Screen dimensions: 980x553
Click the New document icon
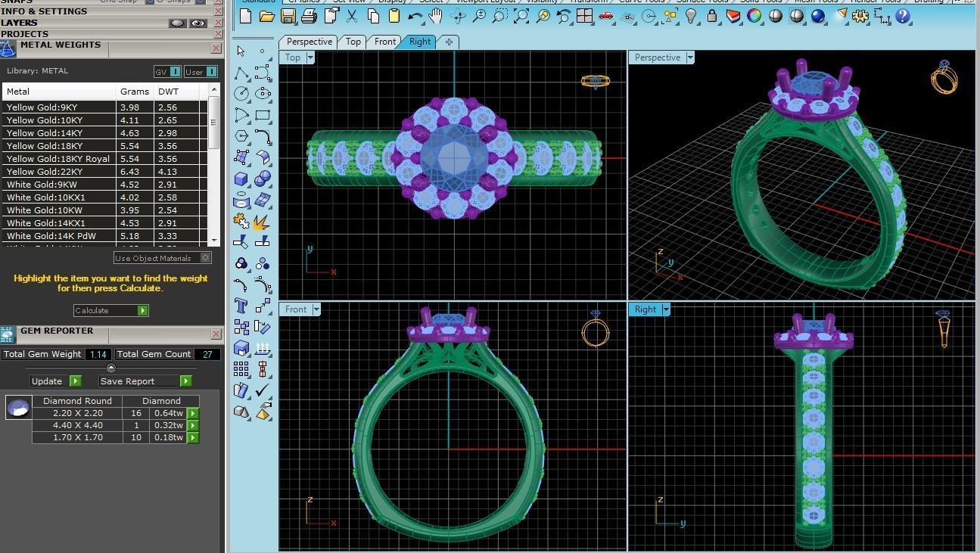click(x=245, y=16)
